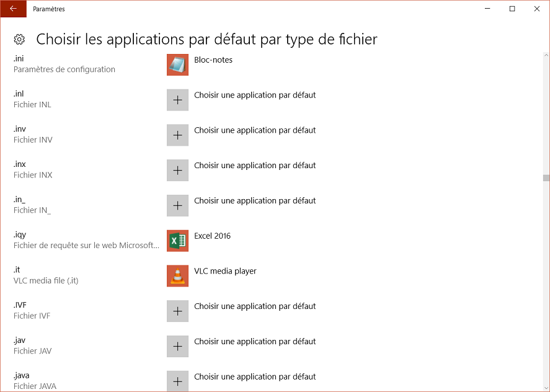Select plus icon for .java extension
550x392 pixels.
tap(177, 381)
